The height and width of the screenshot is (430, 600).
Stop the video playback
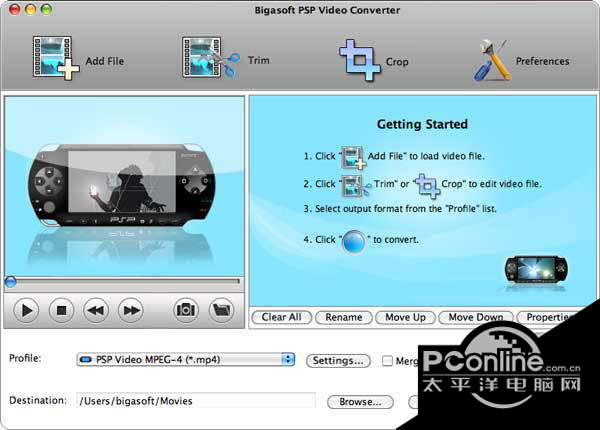coord(61,310)
